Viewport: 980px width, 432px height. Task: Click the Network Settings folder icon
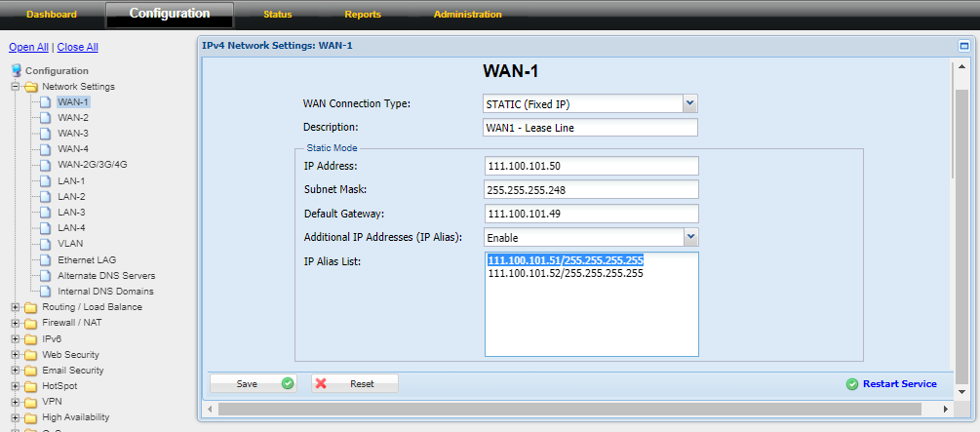click(31, 87)
